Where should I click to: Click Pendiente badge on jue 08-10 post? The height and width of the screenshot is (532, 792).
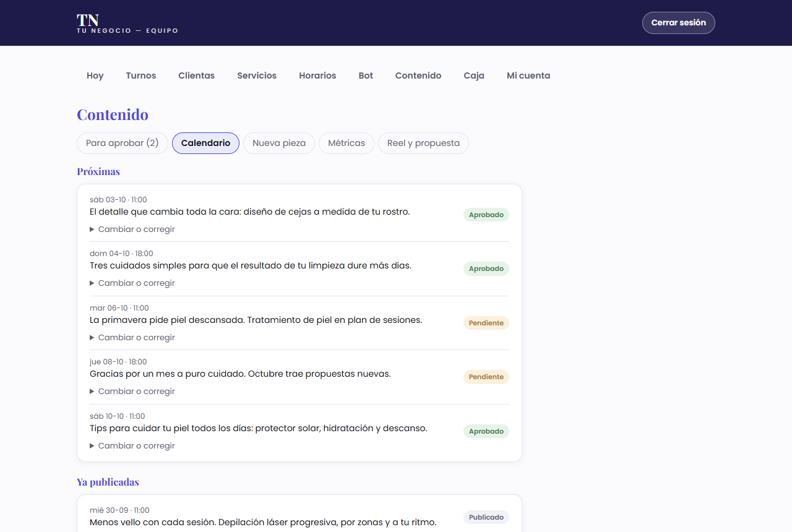[486, 377]
